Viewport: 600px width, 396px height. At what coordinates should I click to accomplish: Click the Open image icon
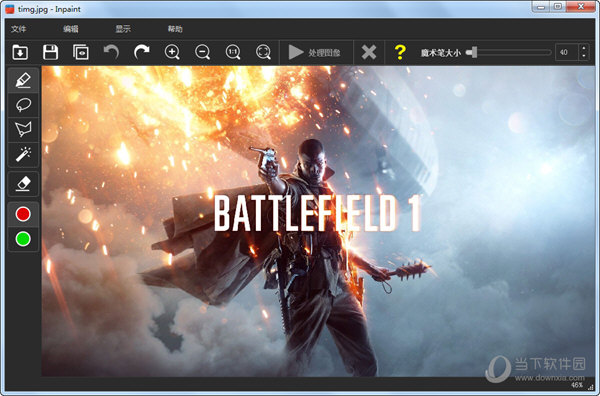click(x=20, y=52)
